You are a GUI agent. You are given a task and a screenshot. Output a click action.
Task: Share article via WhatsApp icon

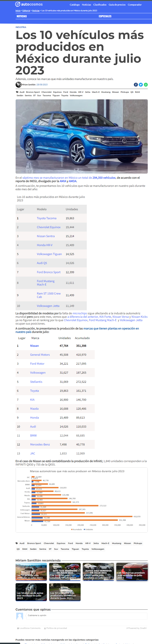tap(146, 85)
